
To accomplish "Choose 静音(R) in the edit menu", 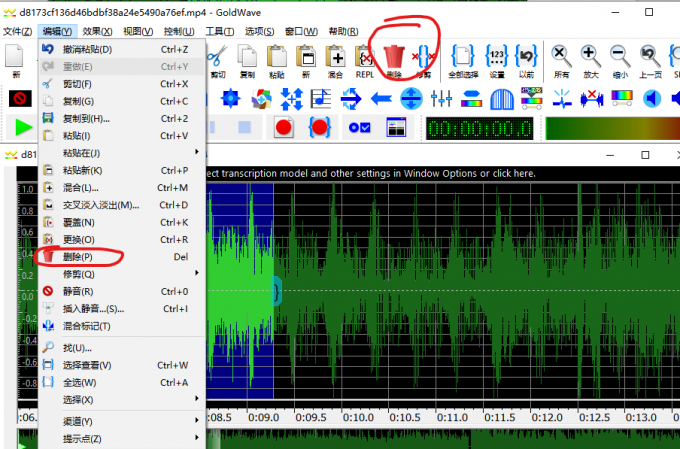I will (x=121, y=292).
